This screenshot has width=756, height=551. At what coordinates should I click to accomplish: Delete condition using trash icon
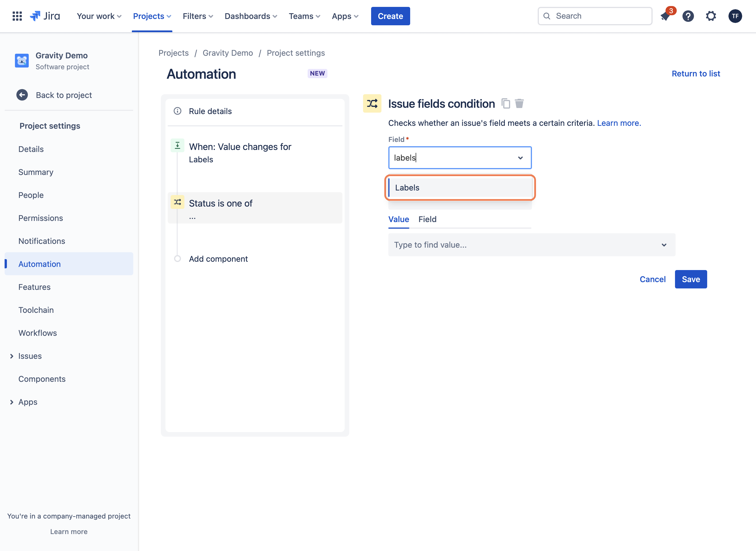point(519,104)
